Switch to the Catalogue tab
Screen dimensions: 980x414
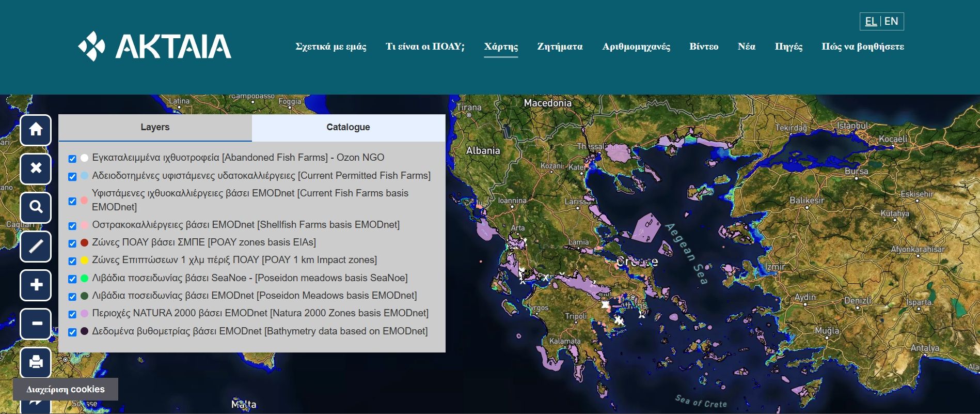349,127
